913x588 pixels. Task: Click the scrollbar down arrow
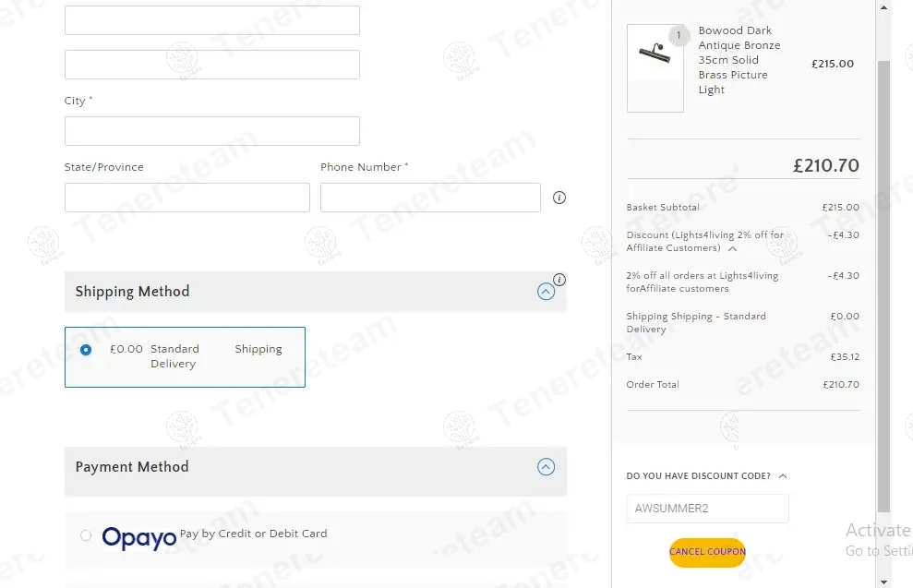pyautogui.click(x=883, y=581)
